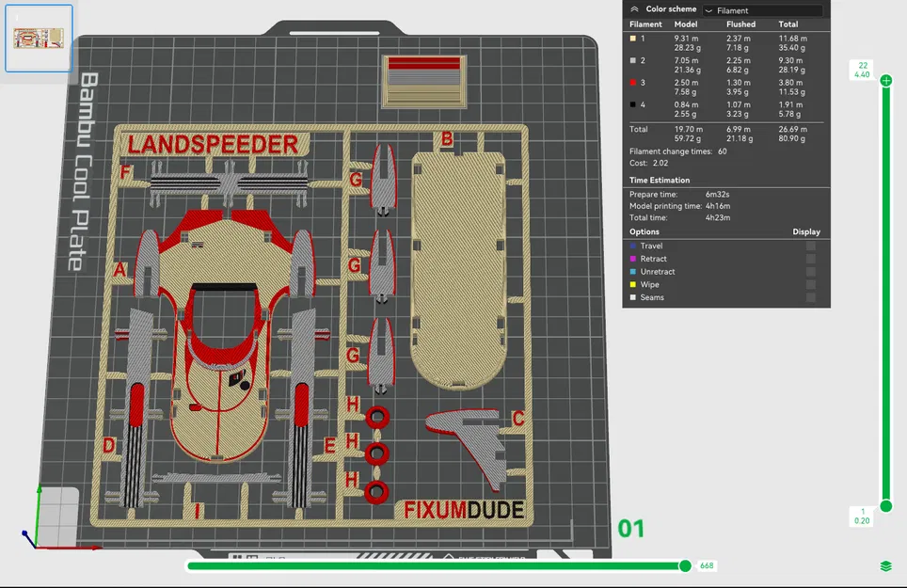Viewport: 907px width, 588px height.
Task: Enable Unretract display checkbox
Action: [811, 272]
